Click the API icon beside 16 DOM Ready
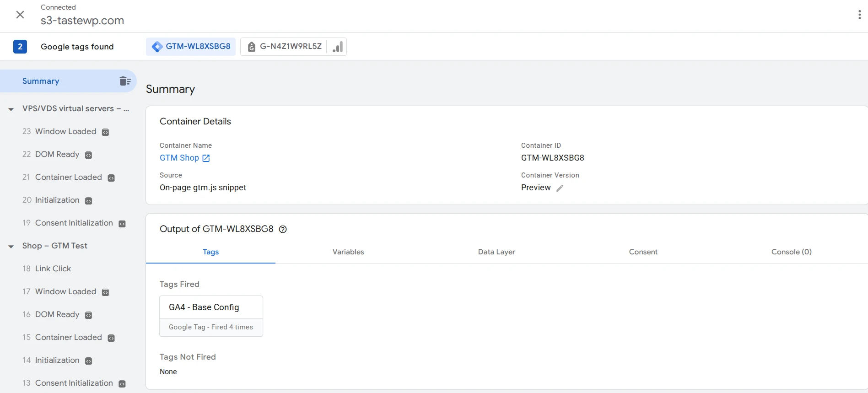 (x=89, y=315)
